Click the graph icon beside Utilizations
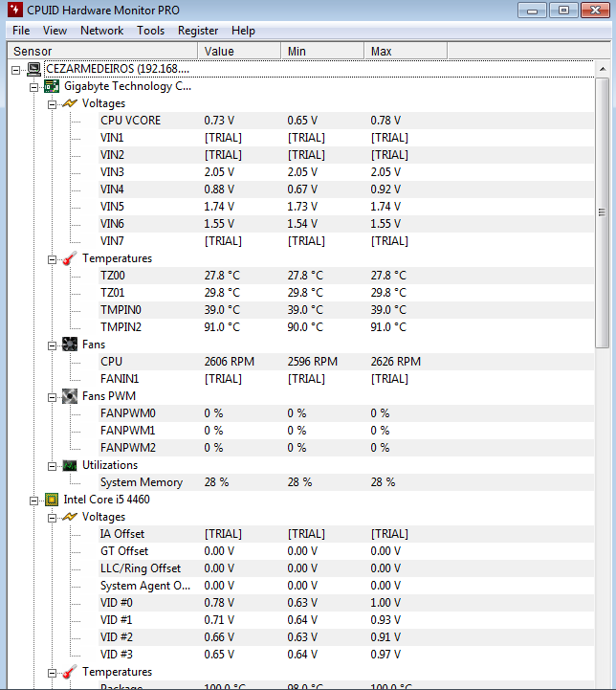616x690 pixels. pos(70,465)
